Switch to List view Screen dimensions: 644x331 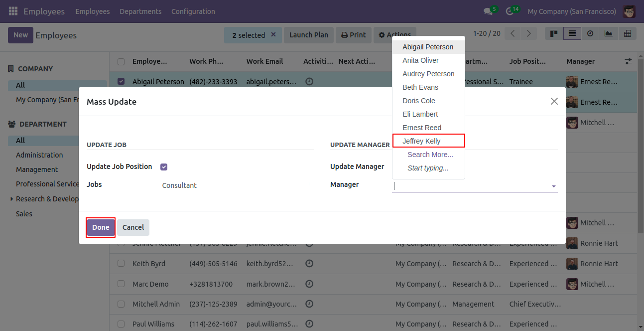pyautogui.click(x=572, y=34)
